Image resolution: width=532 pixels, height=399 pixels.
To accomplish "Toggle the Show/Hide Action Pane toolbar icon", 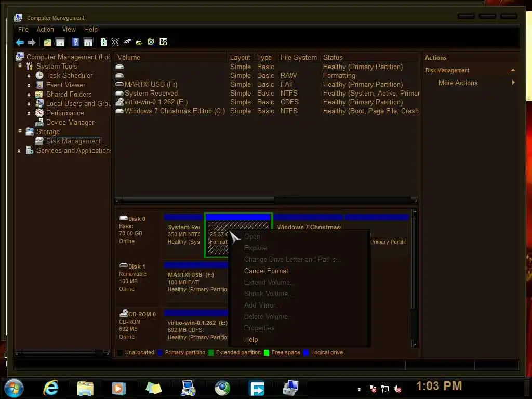I will [x=88, y=43].
